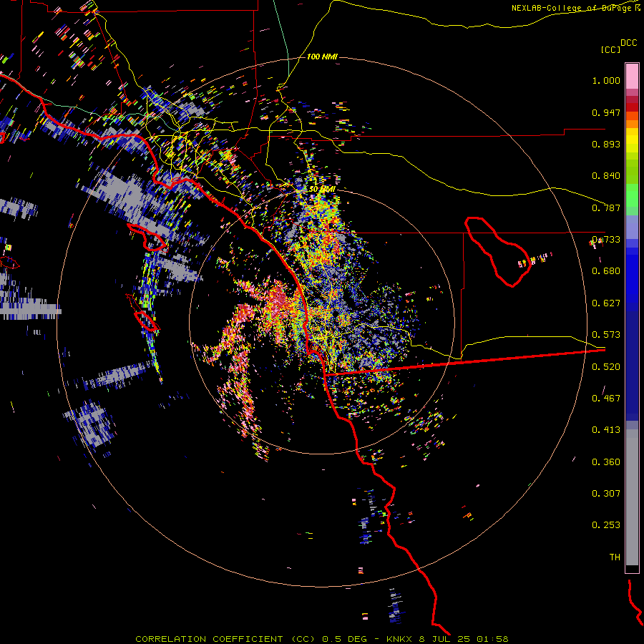
Task: Click the TH threshold label
Action: click(x=615, y=557)
